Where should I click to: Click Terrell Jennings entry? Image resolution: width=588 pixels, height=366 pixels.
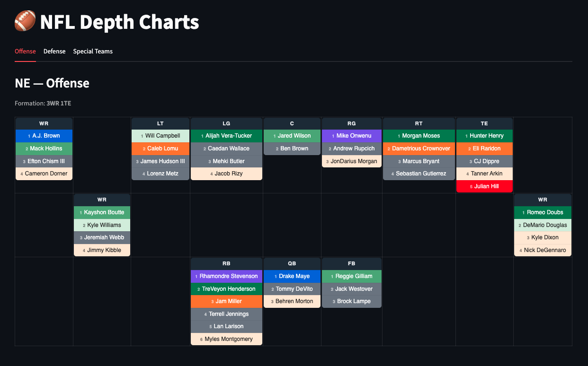[226, 314]
